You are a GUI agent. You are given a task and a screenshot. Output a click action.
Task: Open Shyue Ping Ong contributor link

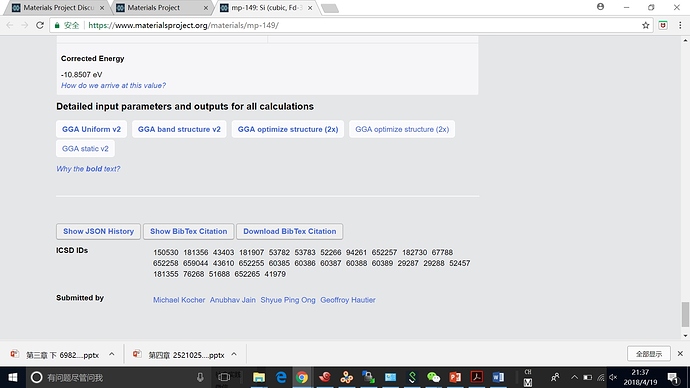point(288,300)
